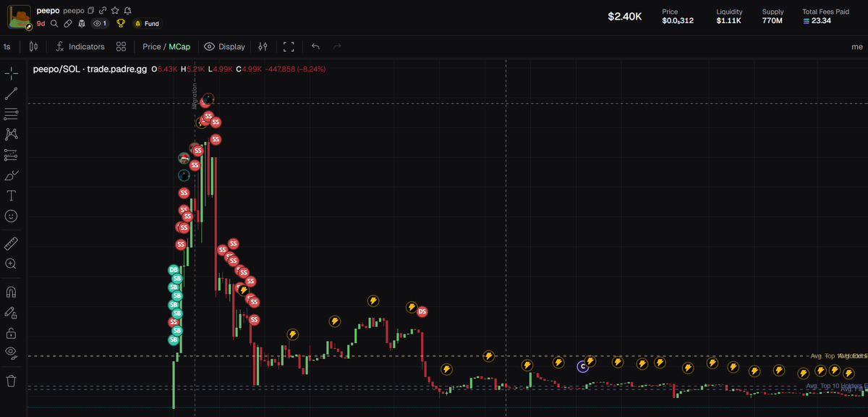Open the Display options menu
The image size is (868, 417).
point(225,46)
